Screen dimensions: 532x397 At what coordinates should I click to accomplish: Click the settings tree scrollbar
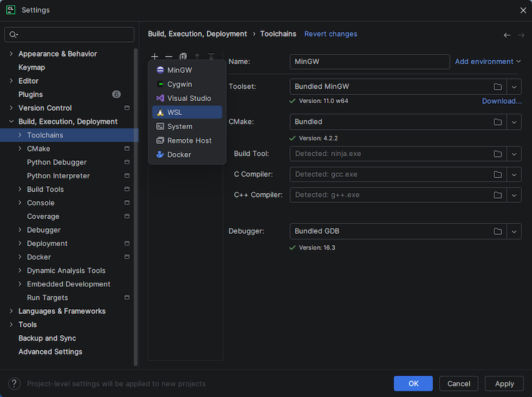[136, 207]
